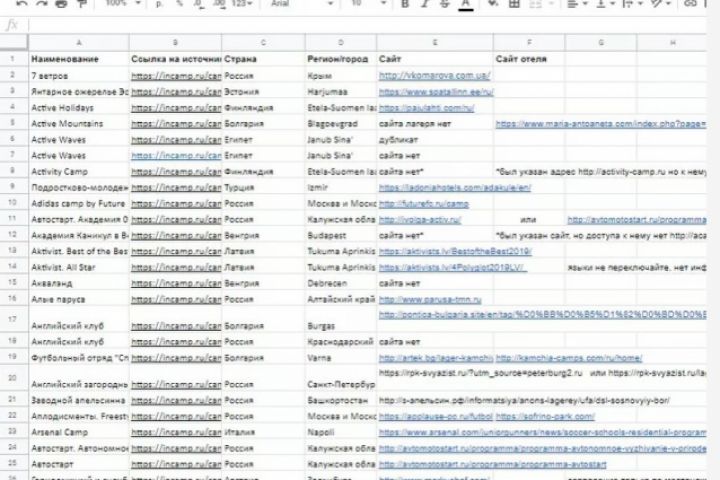
Task: Open the maria-antoaneta.com hotel link
Action: click(601, 124)
